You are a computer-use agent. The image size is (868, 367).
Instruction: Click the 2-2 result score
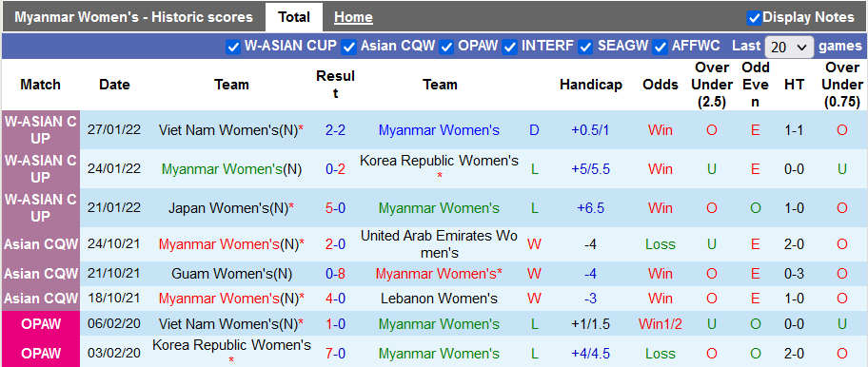tap(335, 130)
